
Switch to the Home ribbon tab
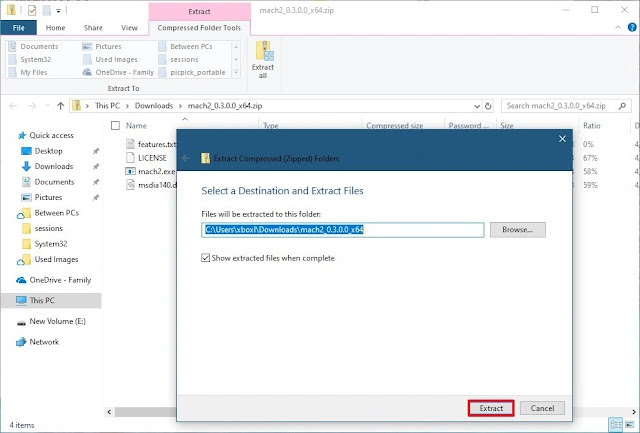click(x=55, y=28)
